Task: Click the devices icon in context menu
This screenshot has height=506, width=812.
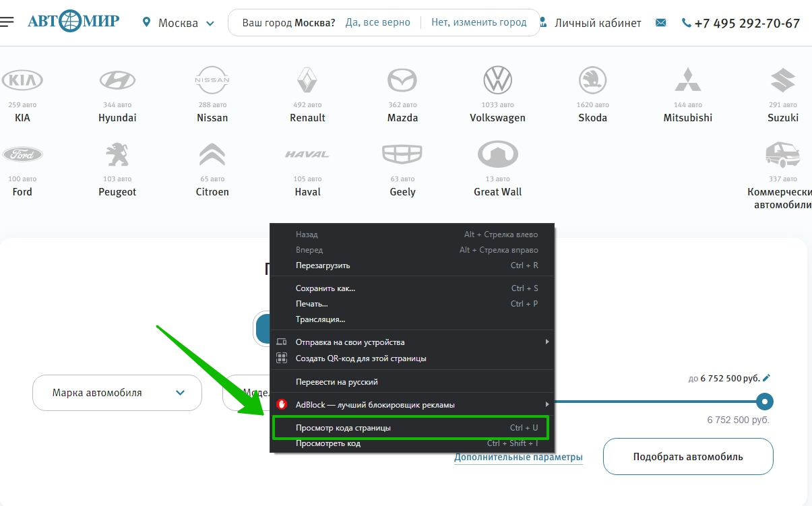Action: tap(282, 342)
